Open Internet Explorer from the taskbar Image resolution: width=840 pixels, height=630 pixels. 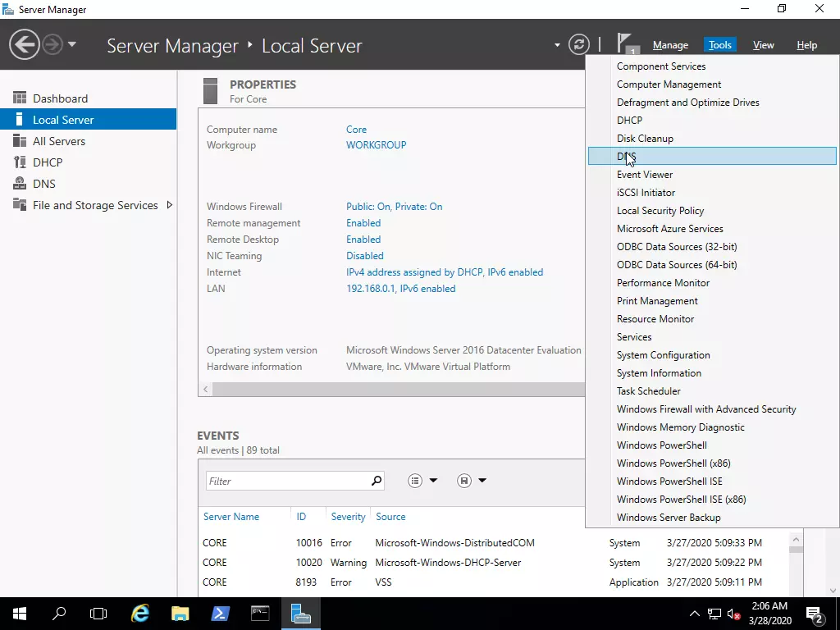click(x=141, y=613)
